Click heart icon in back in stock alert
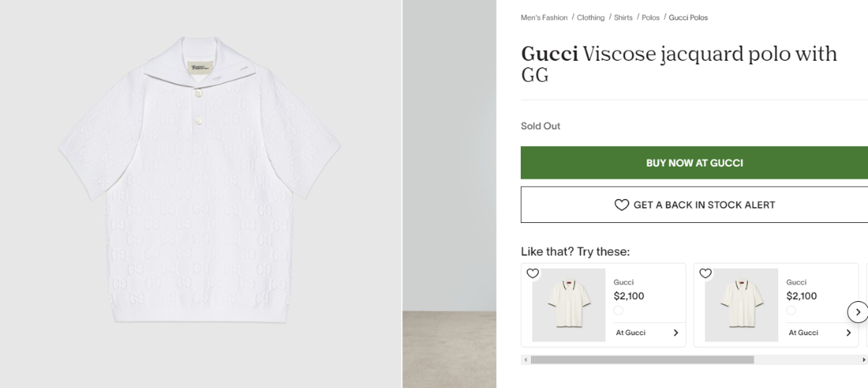Image resolution: width=868 pixels, height=388 pixels. point(621,205)
